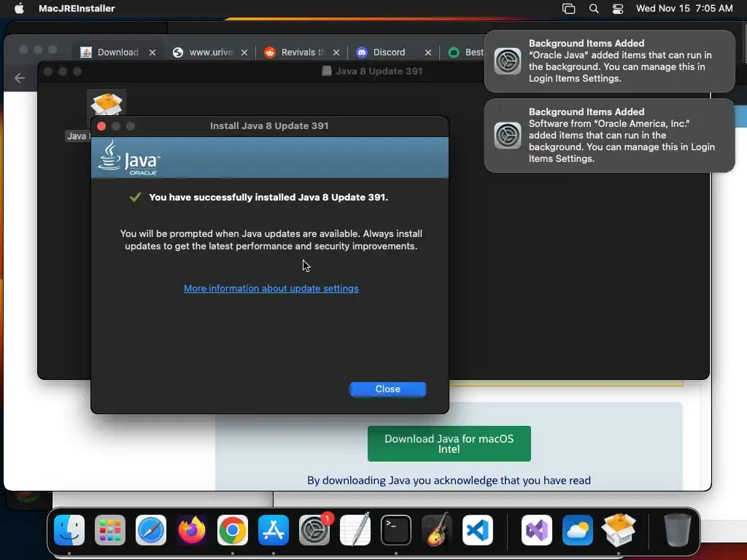Switch to the Download browser tab
The height and width of the screenshot is (560, 747).
pyautogui.click(x=117, y=52)
